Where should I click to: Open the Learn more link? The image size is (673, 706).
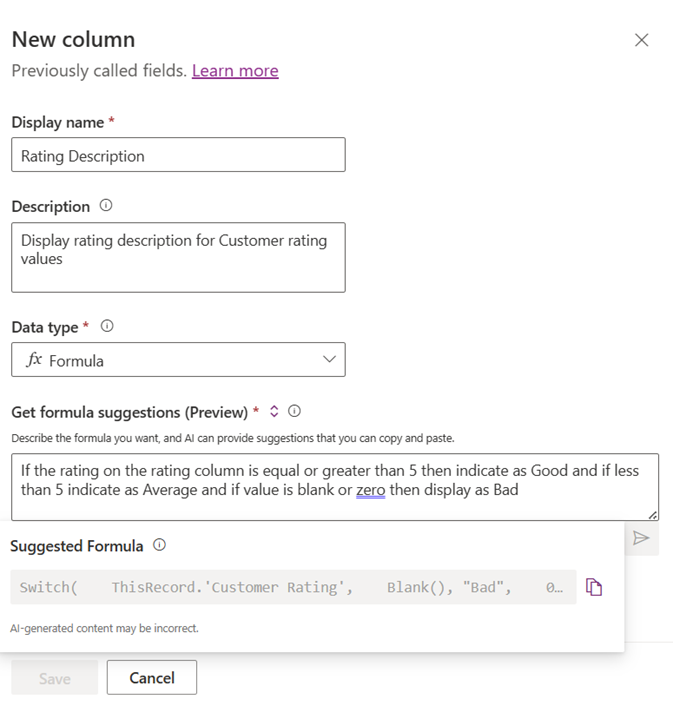click(235, 71)
